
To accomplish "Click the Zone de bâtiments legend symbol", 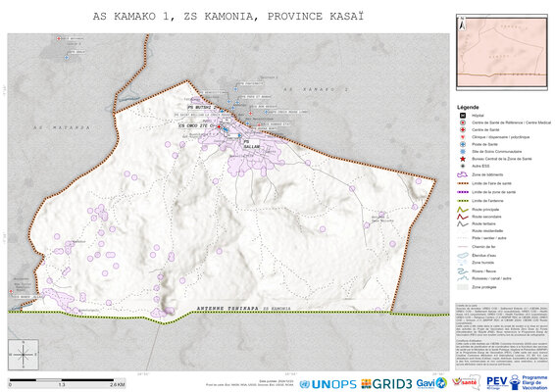I will click(x=463, y=174).
